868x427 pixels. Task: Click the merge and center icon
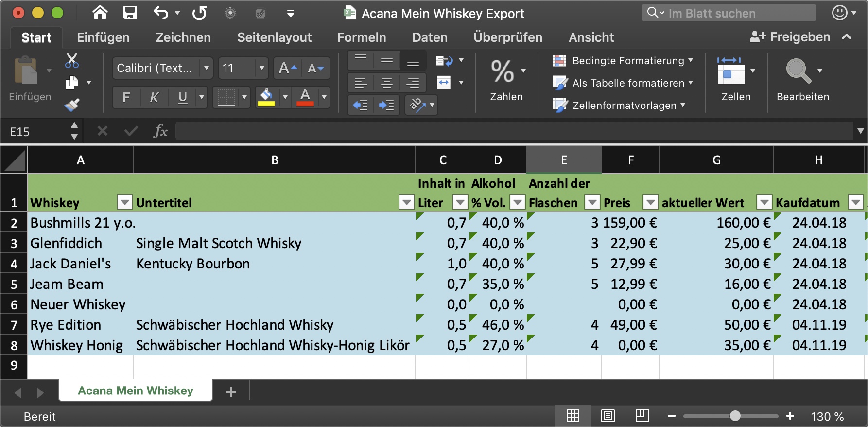click(x=444, y=83)
